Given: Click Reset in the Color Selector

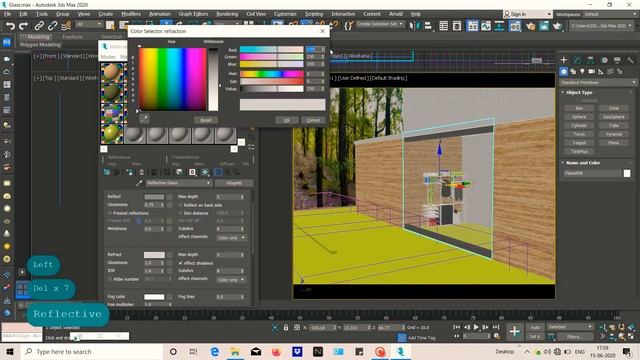Looking at the screenshot, I should [206, 120].
